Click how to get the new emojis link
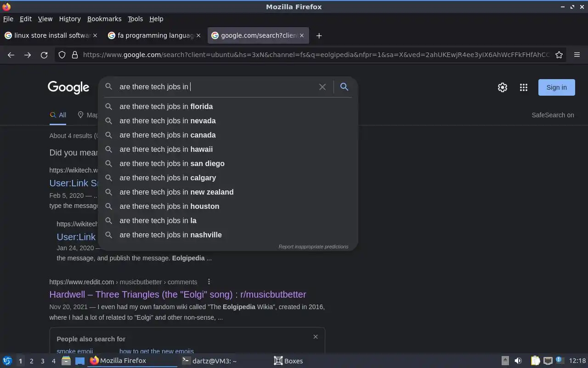 pyautogui.click(x=157, y=351)
